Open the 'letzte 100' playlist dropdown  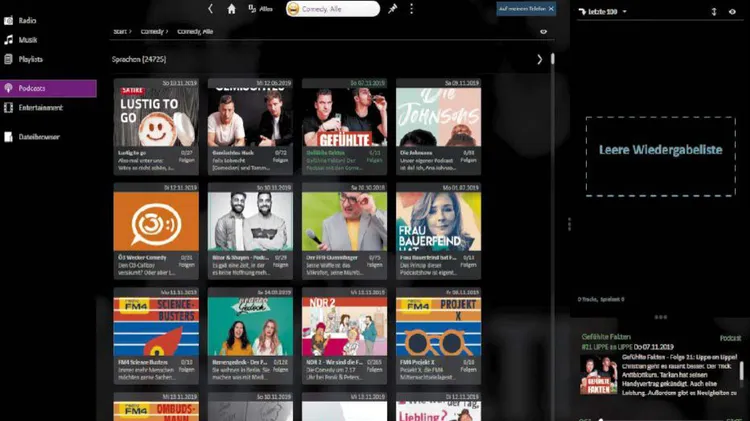pos(603,11)
